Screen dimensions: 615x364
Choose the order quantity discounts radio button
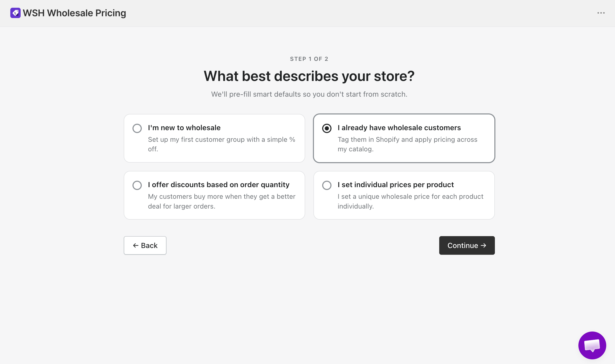pyautogui.click(x=137, y=185)
